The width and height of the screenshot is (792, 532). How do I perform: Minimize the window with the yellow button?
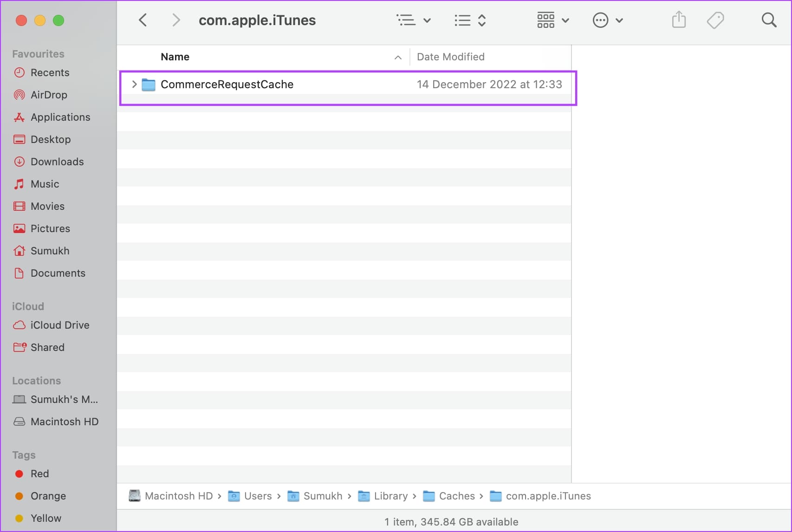click(x=40, y=20)
